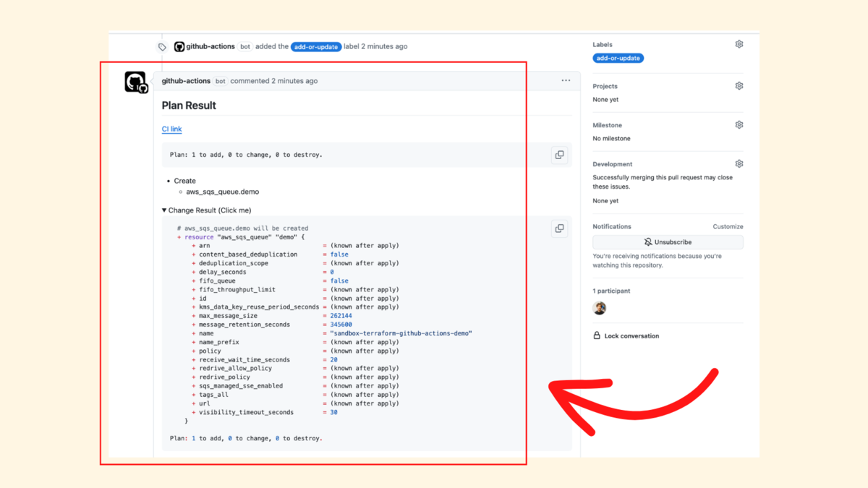868x488 pixels.
Task: Open the Projects settings gear
Action: tap(739, 86)
